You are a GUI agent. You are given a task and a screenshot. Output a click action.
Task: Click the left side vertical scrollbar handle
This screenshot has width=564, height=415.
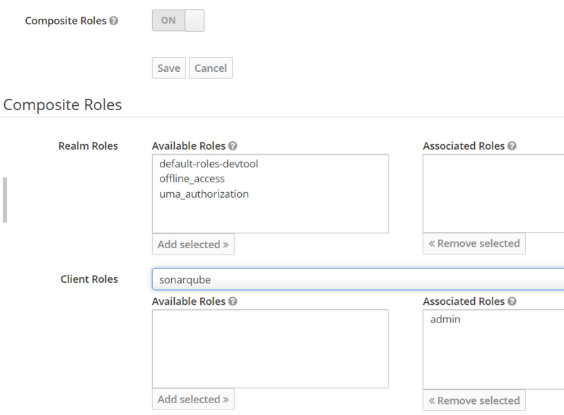5,200
